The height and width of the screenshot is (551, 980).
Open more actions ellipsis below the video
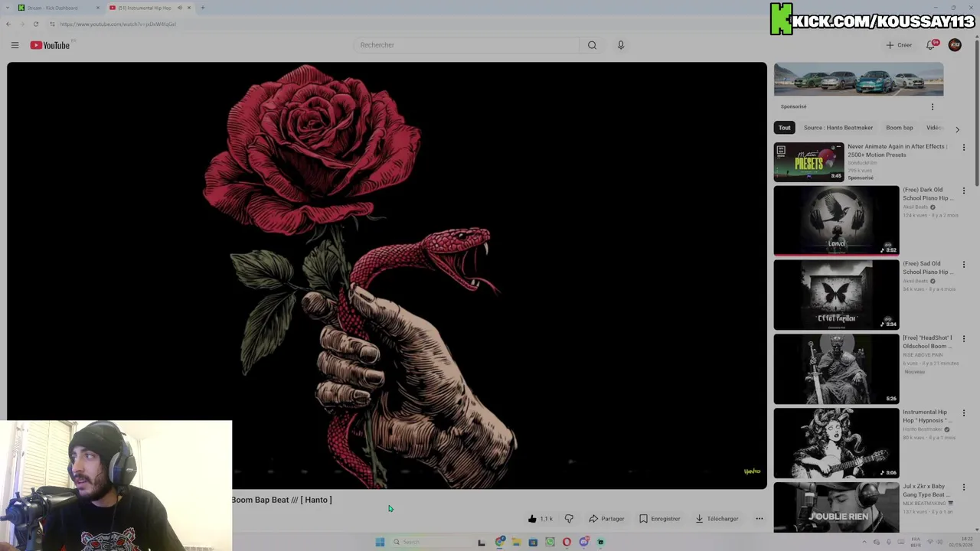point(759,519)
